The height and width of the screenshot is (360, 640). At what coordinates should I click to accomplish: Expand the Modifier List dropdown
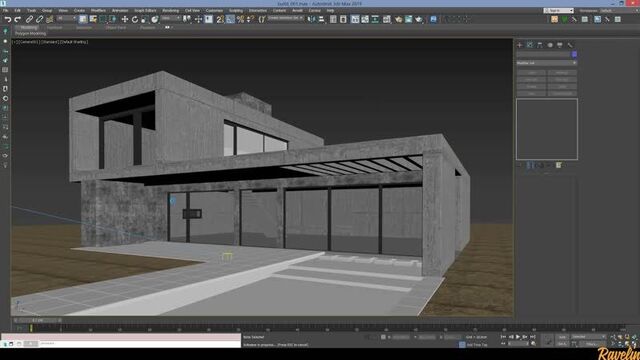tap(547, 63)
